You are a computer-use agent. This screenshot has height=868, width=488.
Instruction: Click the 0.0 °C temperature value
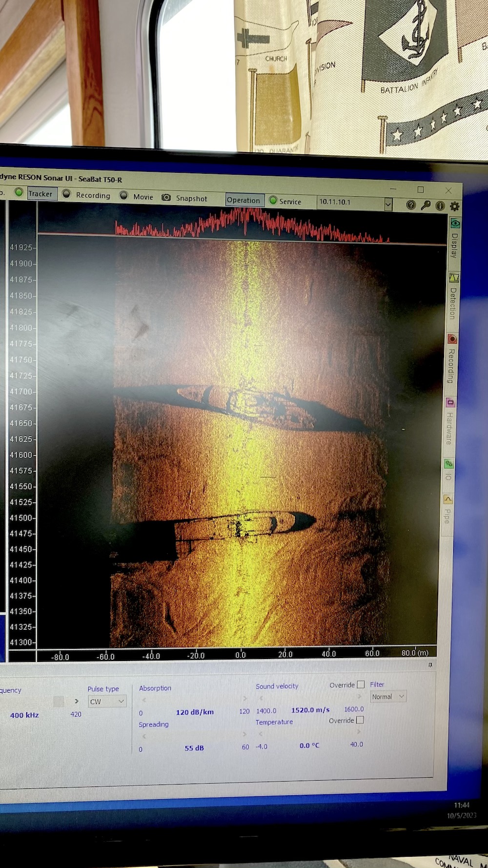(309, 745)
